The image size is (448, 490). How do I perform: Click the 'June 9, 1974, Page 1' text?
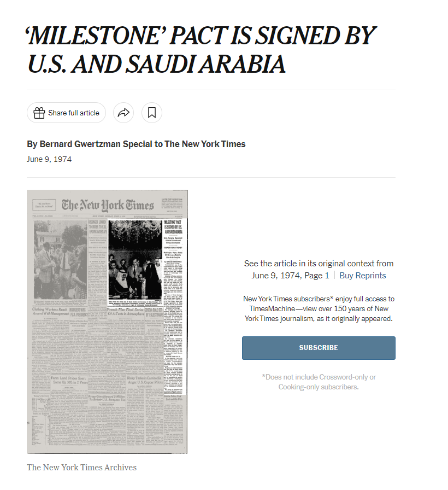point(290,275)
